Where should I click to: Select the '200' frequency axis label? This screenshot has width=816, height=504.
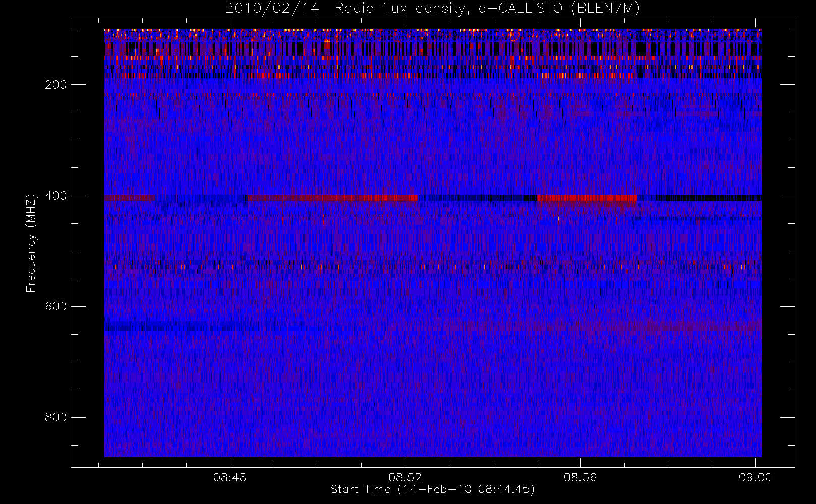click(55, 85)
